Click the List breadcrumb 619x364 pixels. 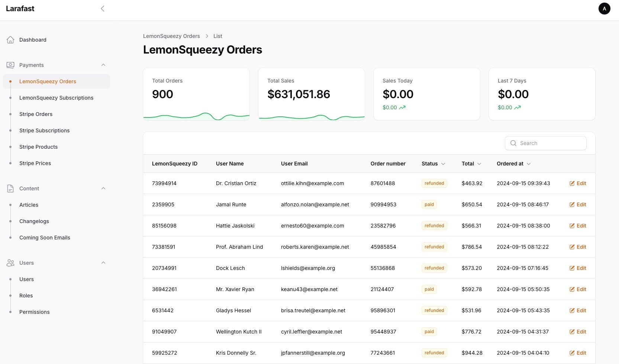[x=218, y=36]
